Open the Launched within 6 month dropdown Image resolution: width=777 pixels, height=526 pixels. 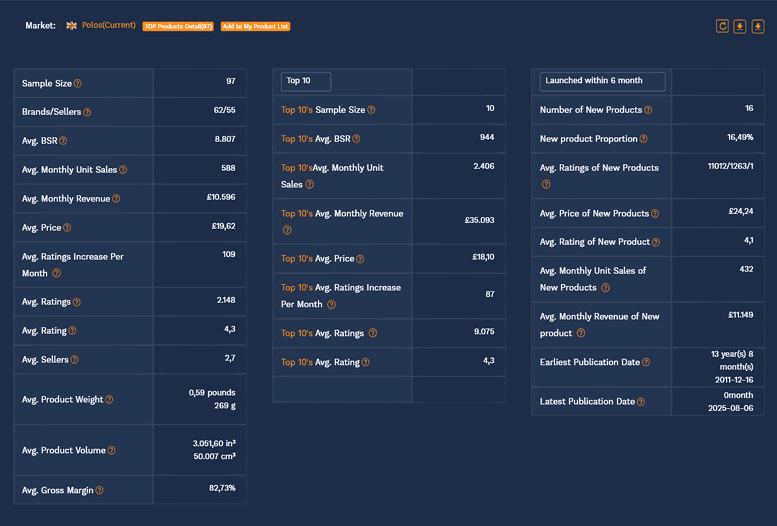(x=602, y=81)
